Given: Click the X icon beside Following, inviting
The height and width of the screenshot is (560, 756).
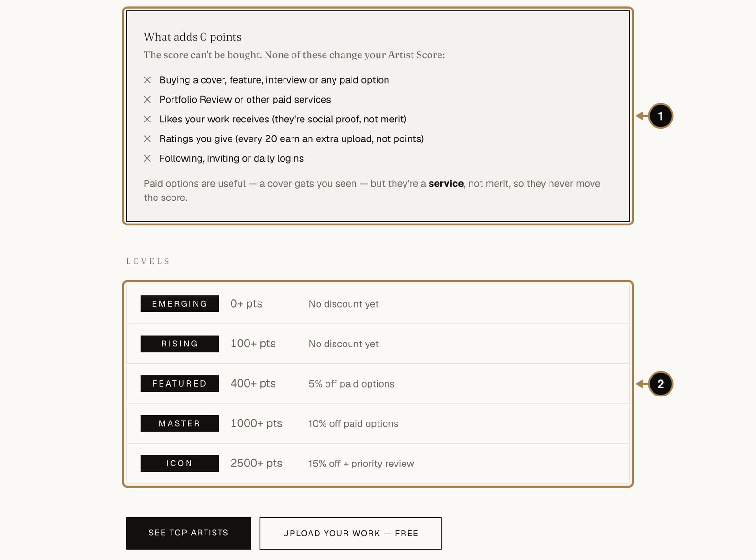Looking at the screenshot, I should tap(147, 158).
